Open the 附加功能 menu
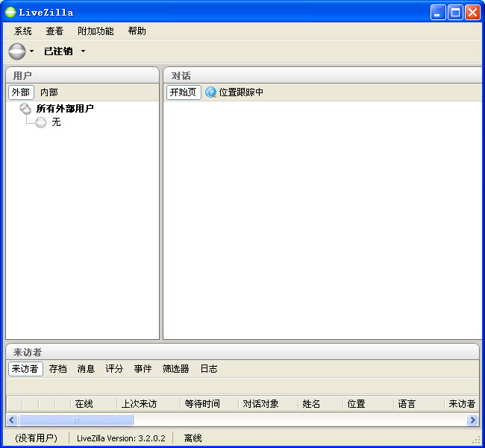The width and height of the screenshot is (485, 448). tap(96, 31)
